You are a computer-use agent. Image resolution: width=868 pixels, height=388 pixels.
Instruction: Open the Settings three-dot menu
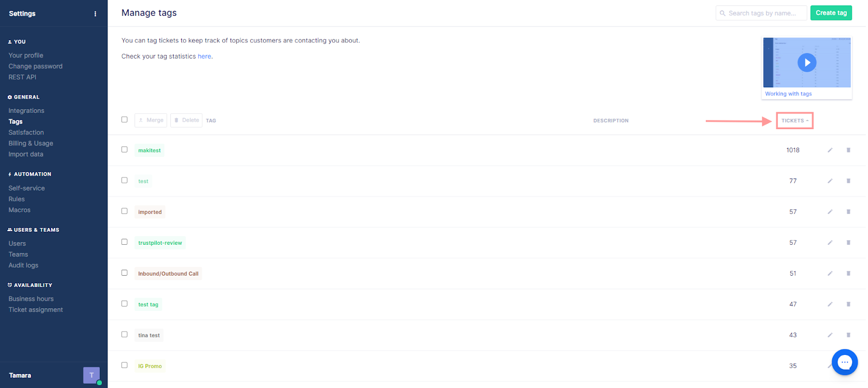click(x=95, y=14)
